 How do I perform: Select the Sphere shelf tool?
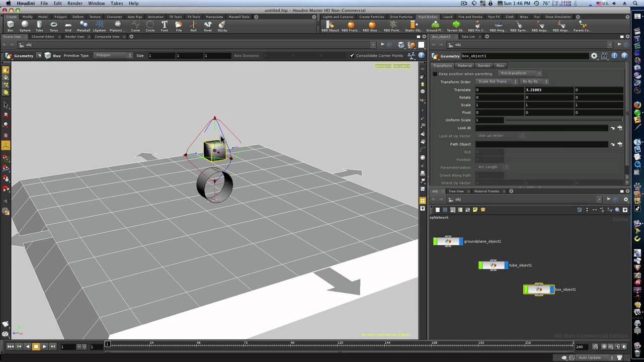click(x=25, y=26)
